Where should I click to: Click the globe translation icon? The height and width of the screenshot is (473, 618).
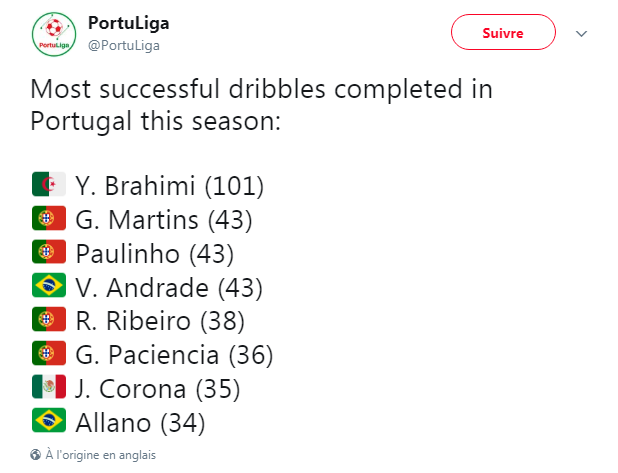pyautogui.click(x=36, y=454)
